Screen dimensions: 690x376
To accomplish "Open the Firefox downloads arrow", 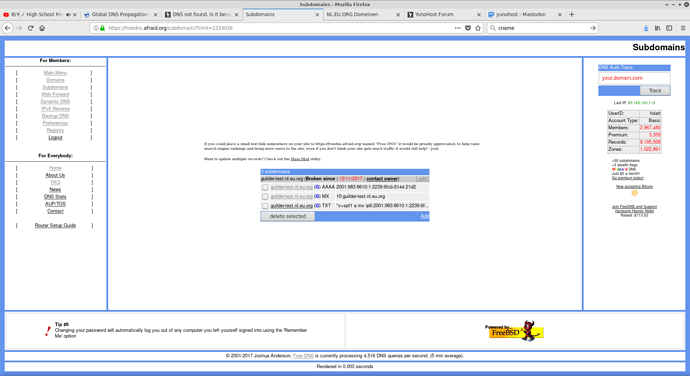I will point(646,28).
